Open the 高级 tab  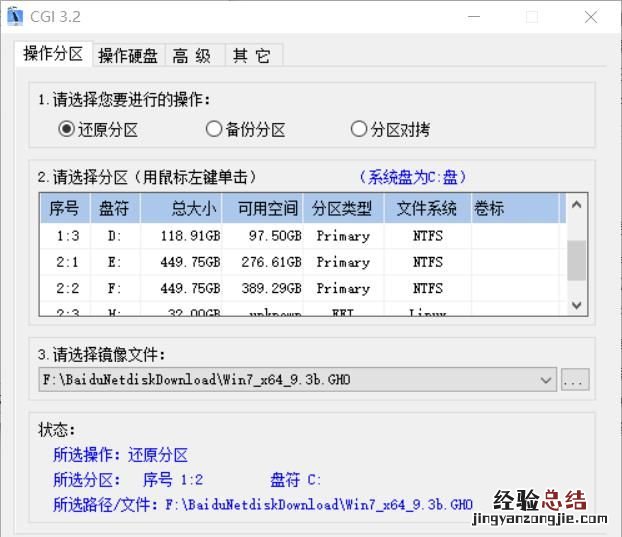(x=191, y=56)
